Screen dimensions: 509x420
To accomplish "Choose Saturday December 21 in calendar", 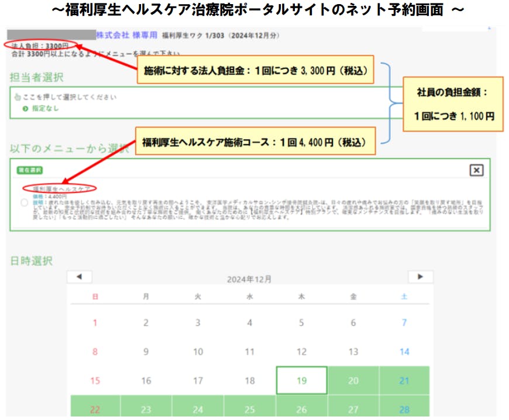I will (x=404, y=380).
